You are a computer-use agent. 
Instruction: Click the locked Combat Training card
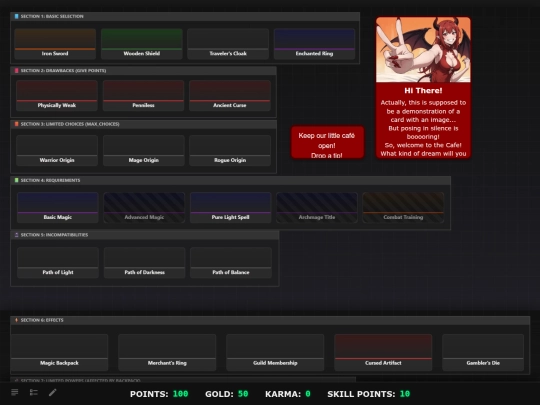point(403,208)
